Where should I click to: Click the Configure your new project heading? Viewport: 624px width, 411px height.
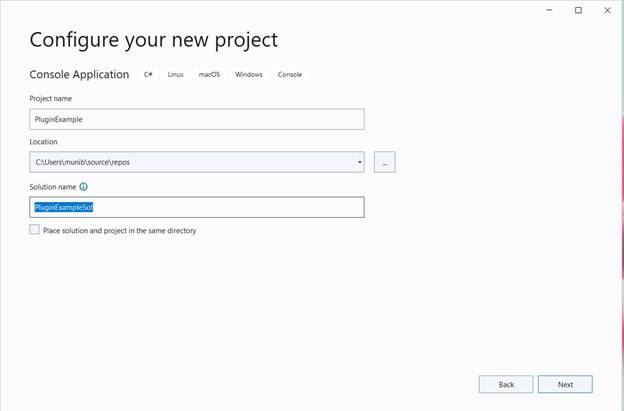point(154,40)
